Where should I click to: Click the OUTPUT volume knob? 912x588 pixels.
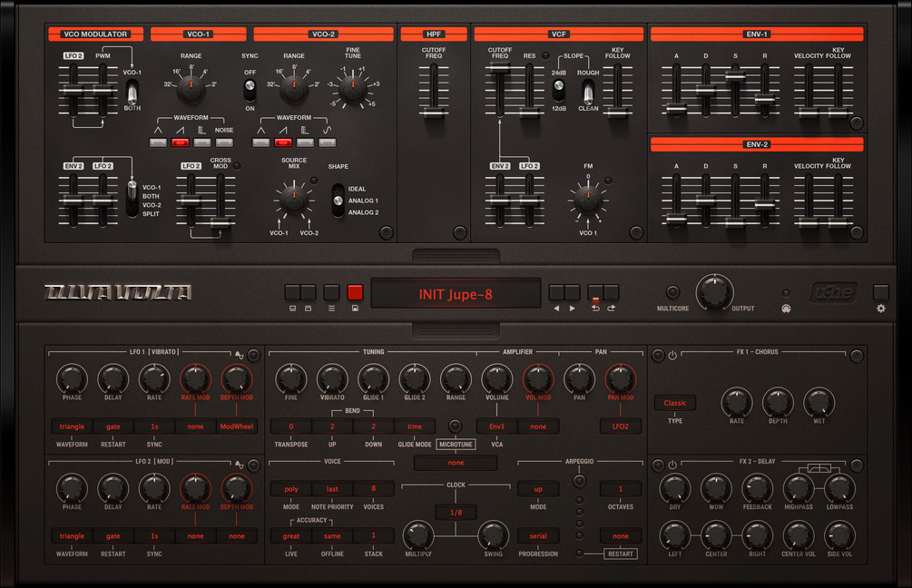(x=714, y=292)
